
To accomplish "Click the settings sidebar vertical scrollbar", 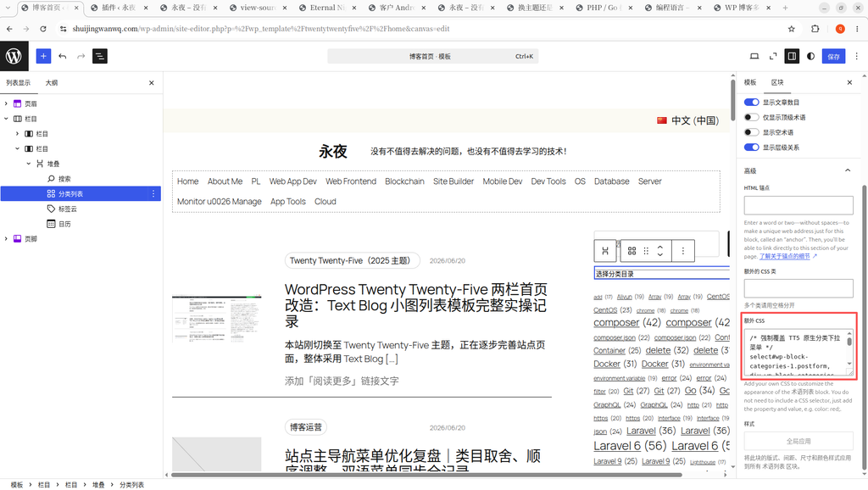I will (x=864, y=326).
